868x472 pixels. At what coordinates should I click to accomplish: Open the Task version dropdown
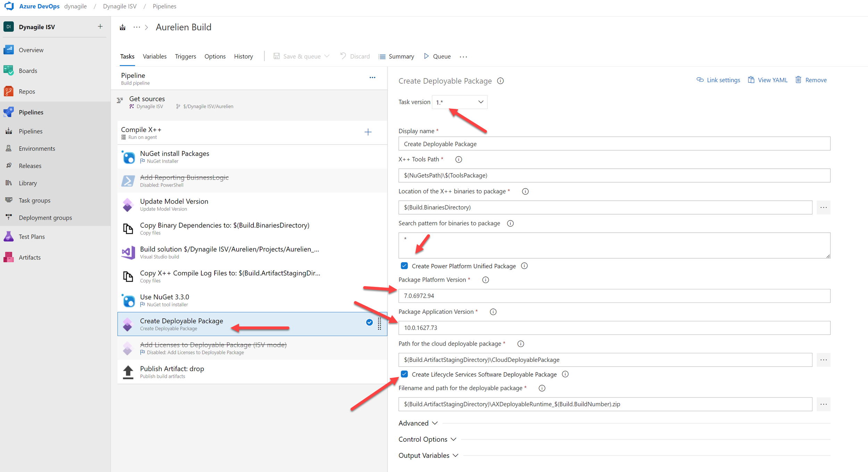pyautogui.click(x=459, y=102)
